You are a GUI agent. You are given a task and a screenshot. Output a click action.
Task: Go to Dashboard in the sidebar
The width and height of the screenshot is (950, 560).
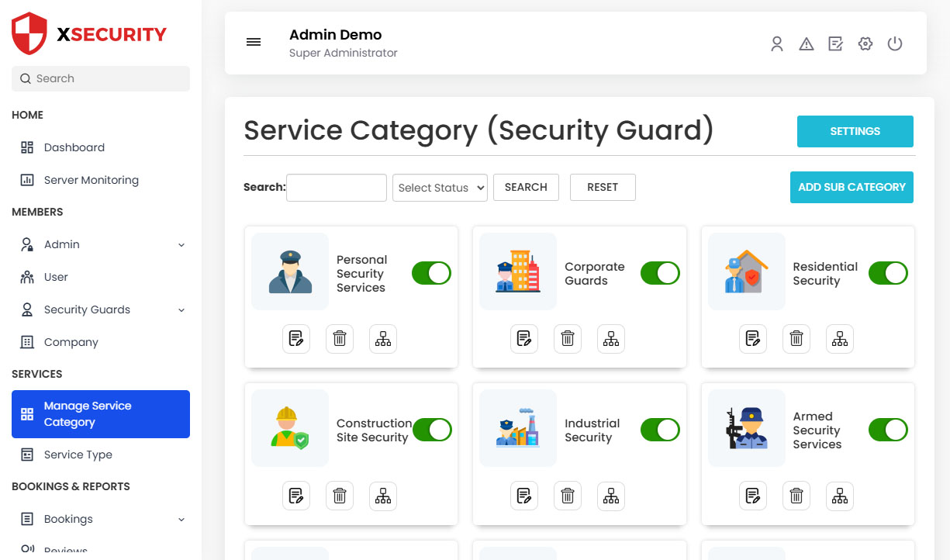tap(74, 147)
